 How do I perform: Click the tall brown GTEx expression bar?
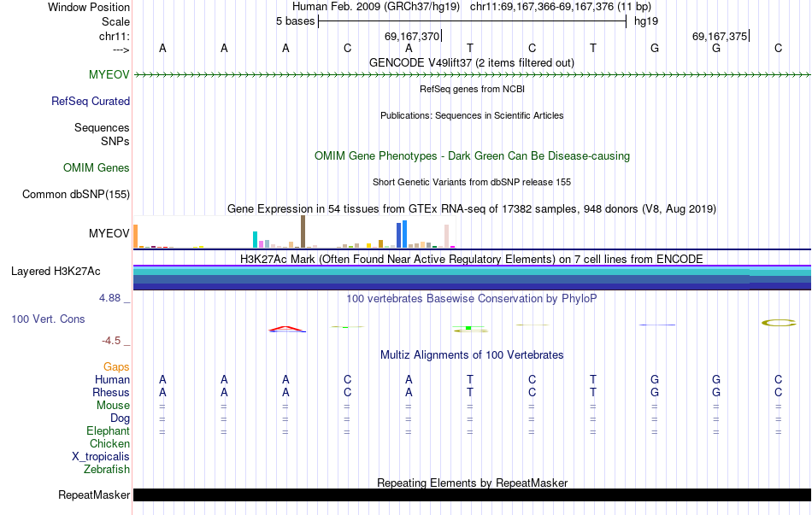point(303,231)
